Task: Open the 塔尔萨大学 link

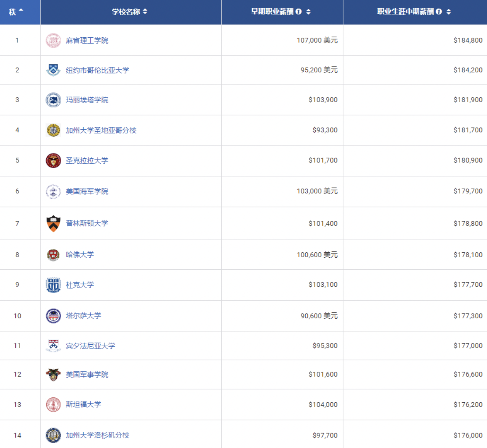Action: tap(83, 316)
